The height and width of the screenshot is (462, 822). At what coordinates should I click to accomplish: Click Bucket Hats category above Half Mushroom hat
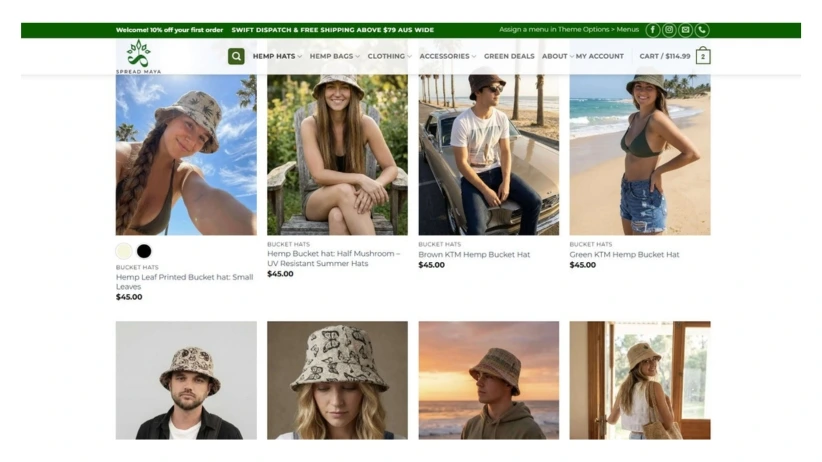[288, 244]
